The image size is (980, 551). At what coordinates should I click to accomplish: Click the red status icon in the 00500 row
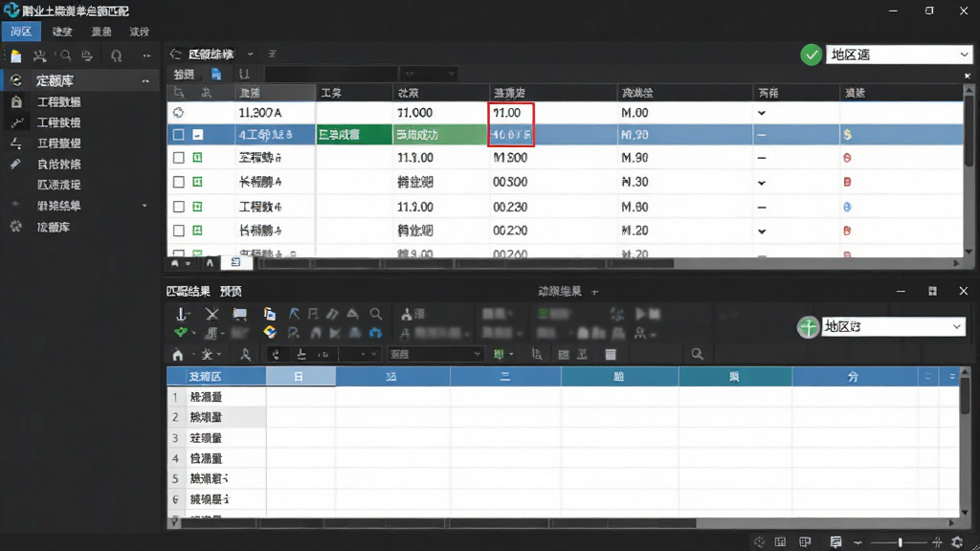pyautogui.click(x=848, y=183)
